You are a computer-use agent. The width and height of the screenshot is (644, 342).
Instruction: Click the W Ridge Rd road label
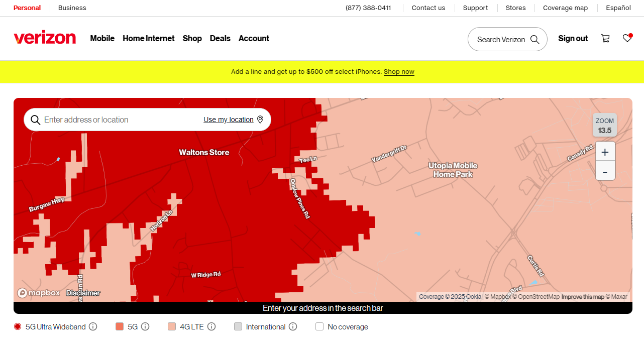click(206, 275)
